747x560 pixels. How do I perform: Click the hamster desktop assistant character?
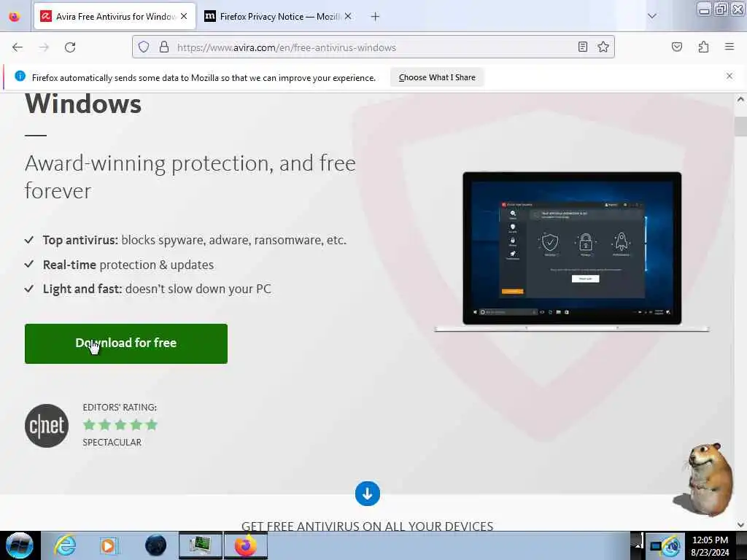705,479
